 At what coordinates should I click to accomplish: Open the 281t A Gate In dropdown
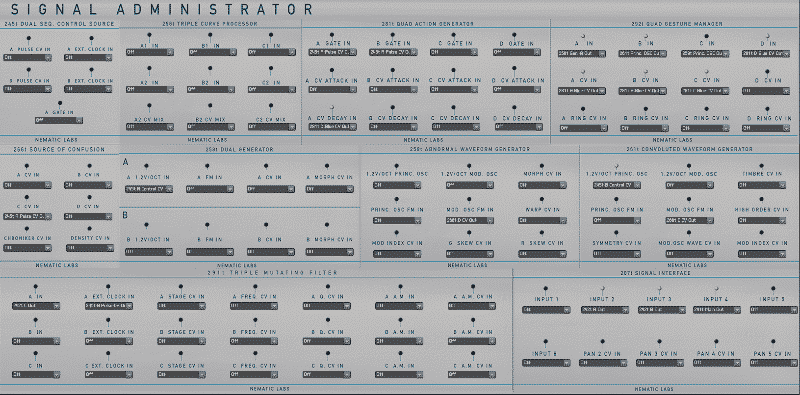[x=332, y=52]
